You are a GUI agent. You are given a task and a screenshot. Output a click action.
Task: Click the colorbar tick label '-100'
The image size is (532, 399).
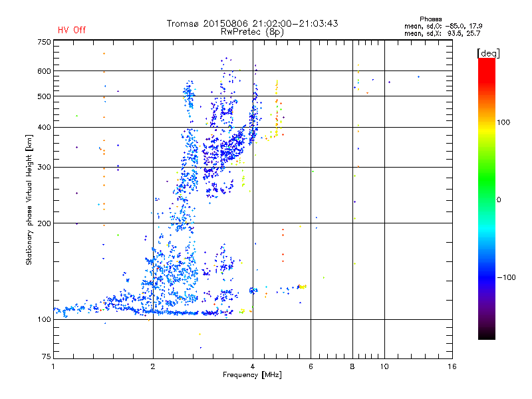(x=506, y=277)
